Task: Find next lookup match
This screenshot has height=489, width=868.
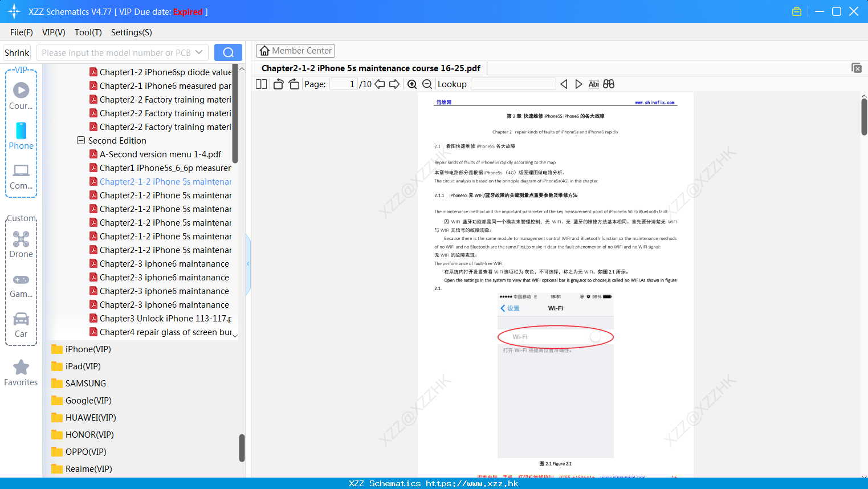Action: (578, 84)
